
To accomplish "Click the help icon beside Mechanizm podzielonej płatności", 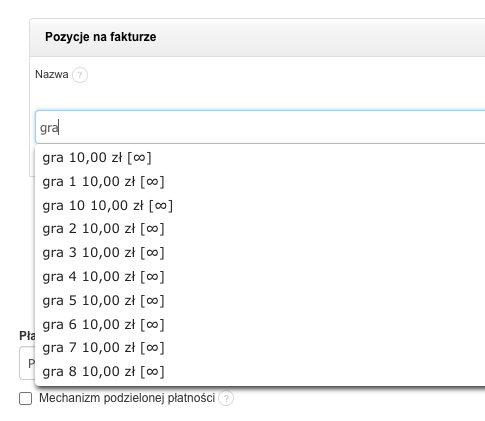I will 226,398.
